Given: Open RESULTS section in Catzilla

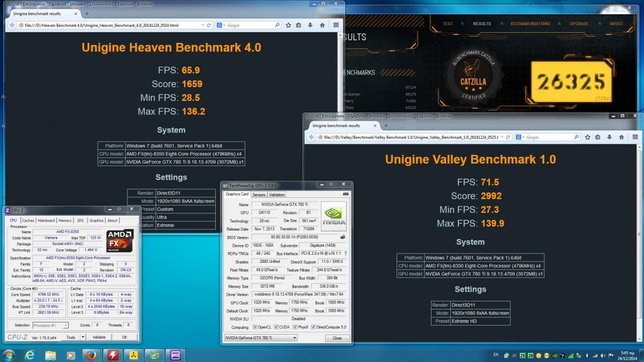Looking at the screenshot, I should [x=482, y=24].
